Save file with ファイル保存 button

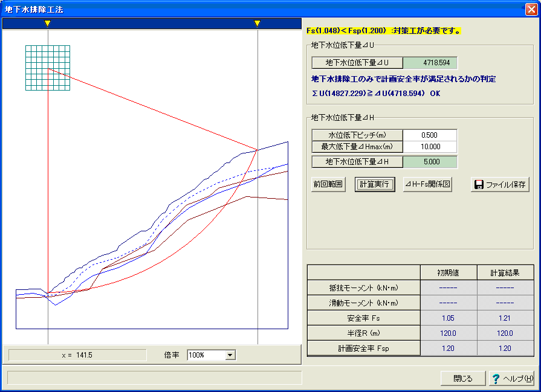(x=500, y=184)
